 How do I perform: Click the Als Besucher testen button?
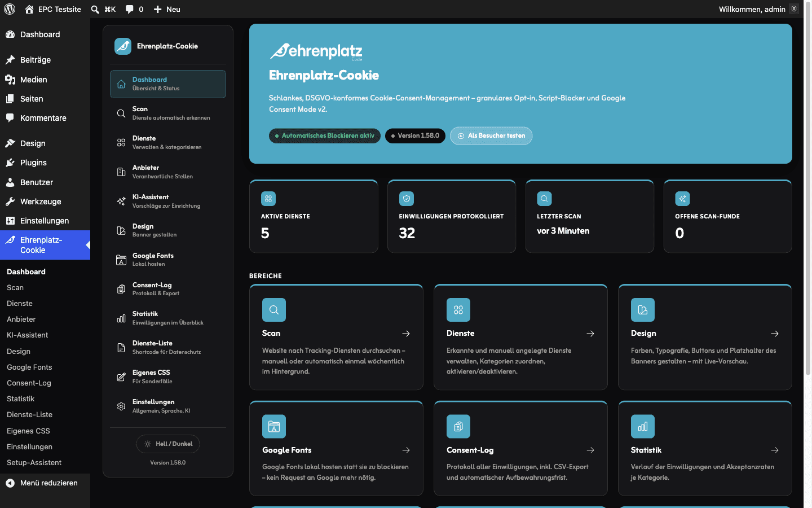491,135
